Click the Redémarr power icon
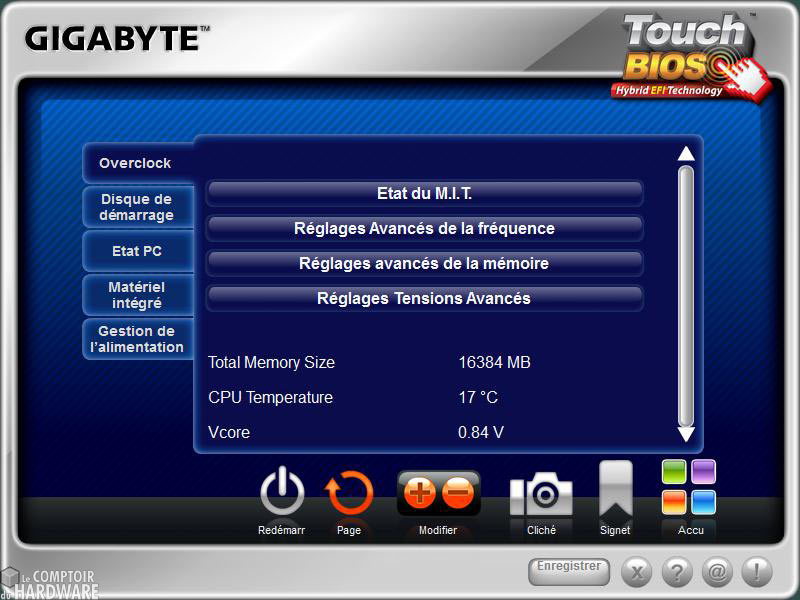The image size is (800, 600). (282, 493)
